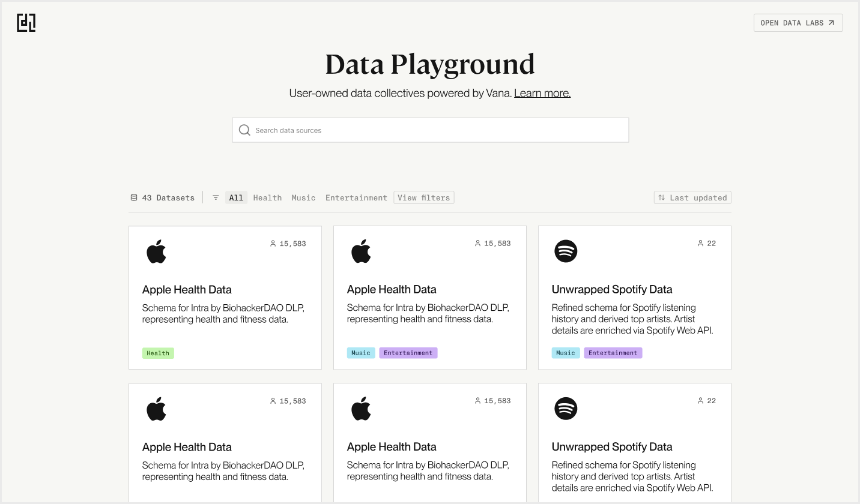
Task: Click the 15,583 contributor count on the Health-tagged card
Action: pyautogui.click(x=292, y=244)
